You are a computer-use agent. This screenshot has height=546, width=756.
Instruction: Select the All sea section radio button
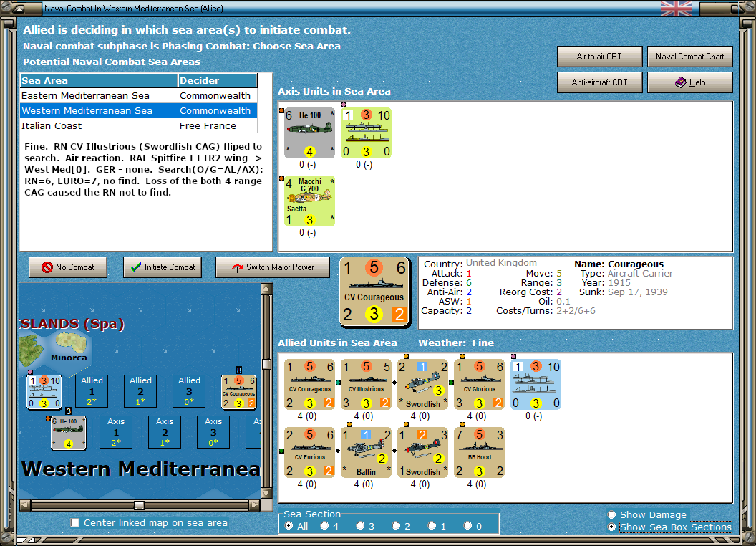tap(289, 526)
